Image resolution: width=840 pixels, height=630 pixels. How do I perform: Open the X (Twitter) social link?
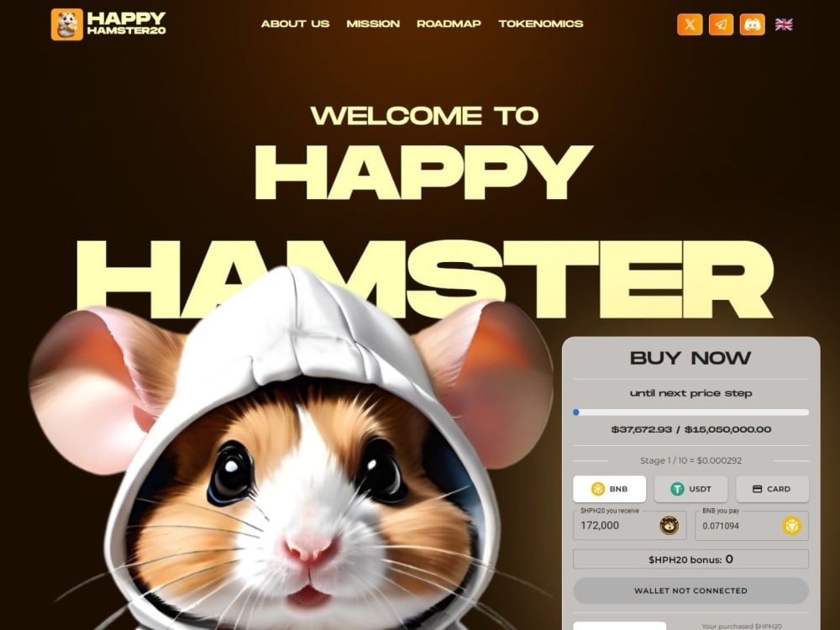(x=690, y=24)
